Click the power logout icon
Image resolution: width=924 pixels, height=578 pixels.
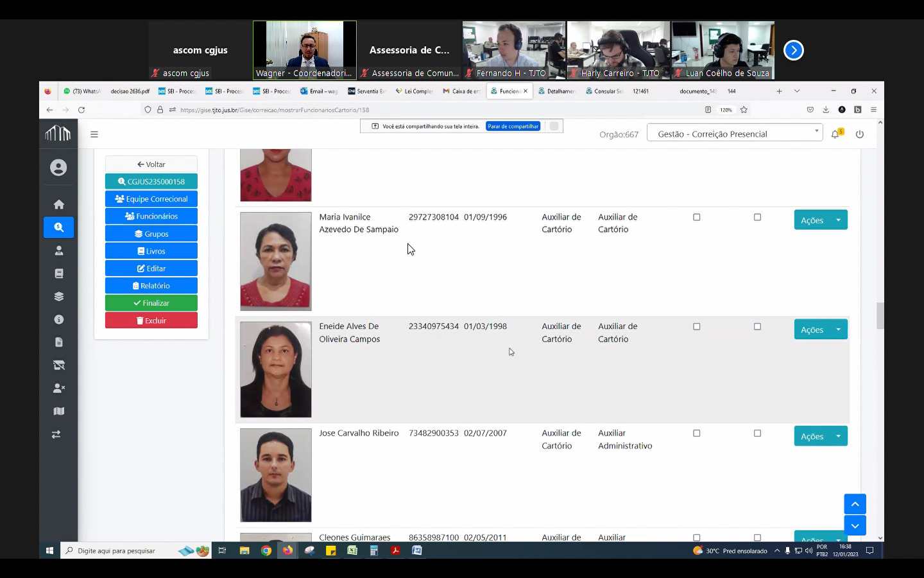pos(860,134)
